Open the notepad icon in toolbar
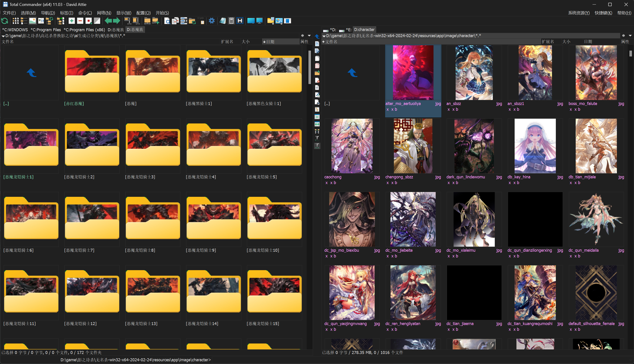The height and width of the screenshot is (364, 634). point(223,21)
